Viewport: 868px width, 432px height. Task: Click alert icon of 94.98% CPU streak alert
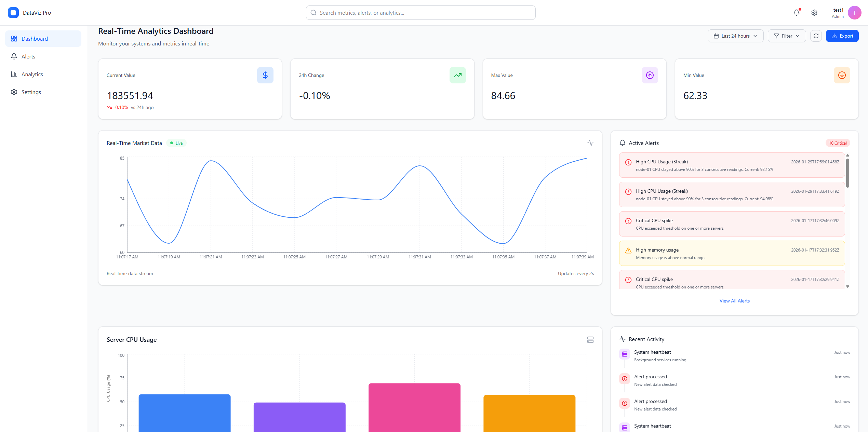pyautogui.click(x=628, y=192)
